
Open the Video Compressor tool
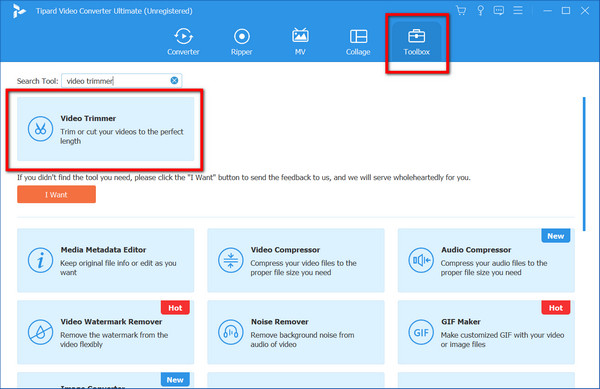pyautogui.click(x=296, y=260)
